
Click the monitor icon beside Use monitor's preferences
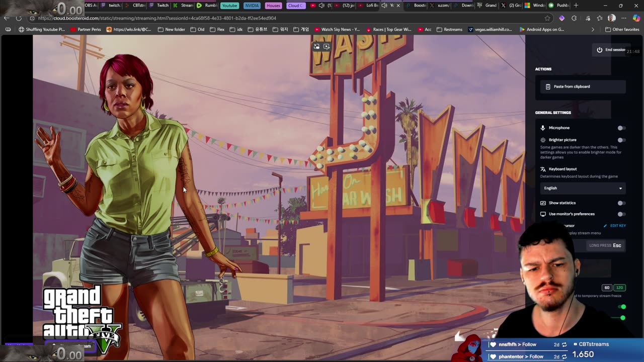click(543, 214)
